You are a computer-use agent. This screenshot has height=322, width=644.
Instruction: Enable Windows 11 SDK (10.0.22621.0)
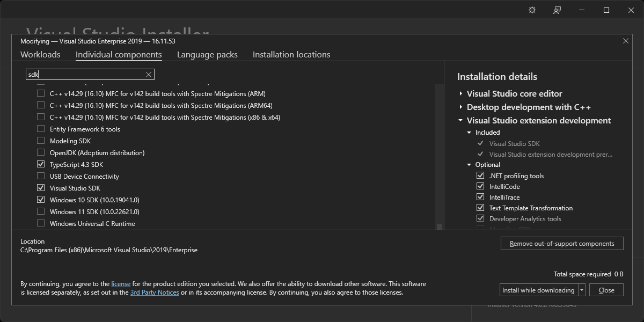[41, 212]
